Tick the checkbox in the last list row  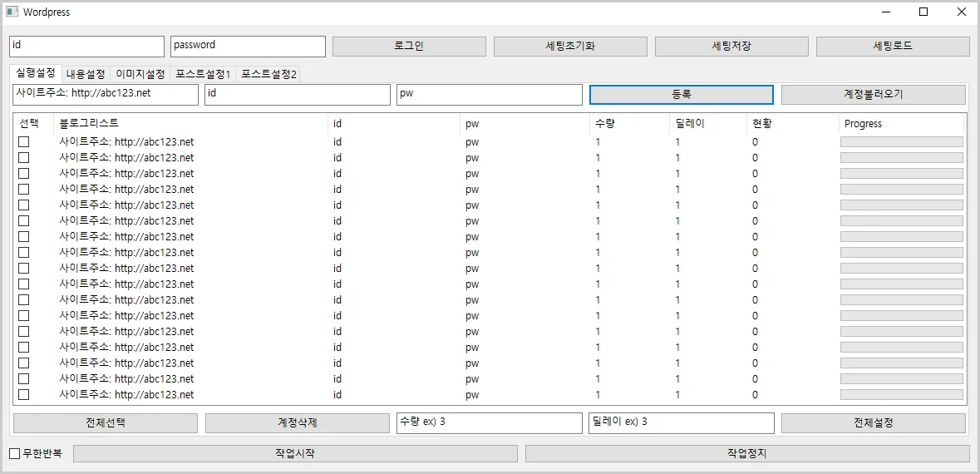click(x=24, y=394)
